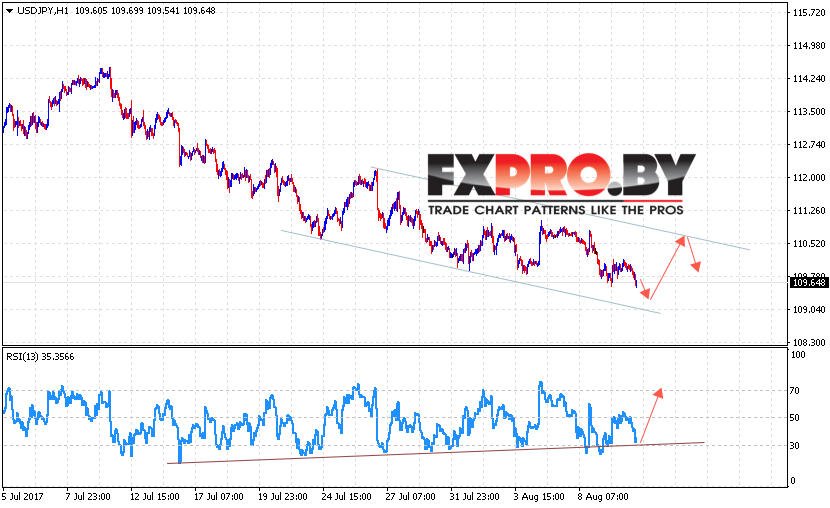Image resolution: width=830 pixels, height=508 pixels.
Task: Select the upper descending channel trendline
Action: [561, 208]
